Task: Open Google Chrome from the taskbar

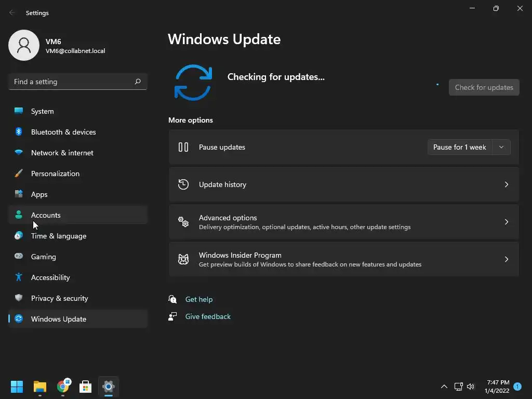Action: [x=63, y=387]
